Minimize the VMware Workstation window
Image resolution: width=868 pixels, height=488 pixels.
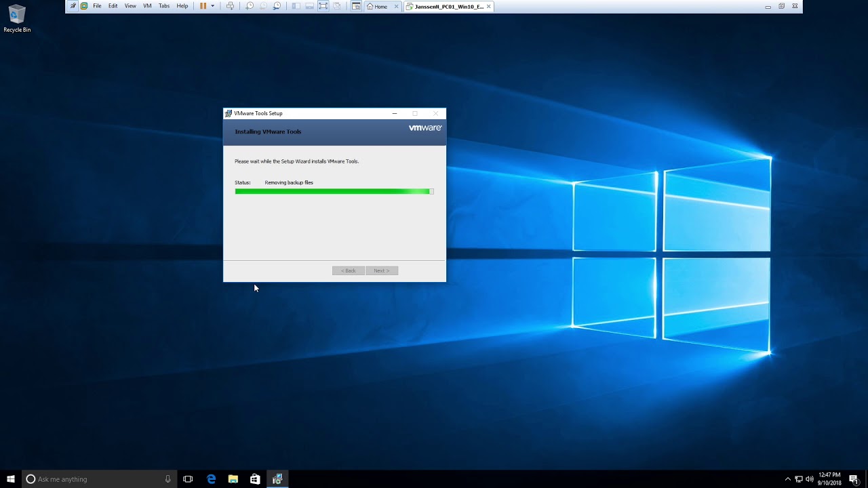[768, 6]
